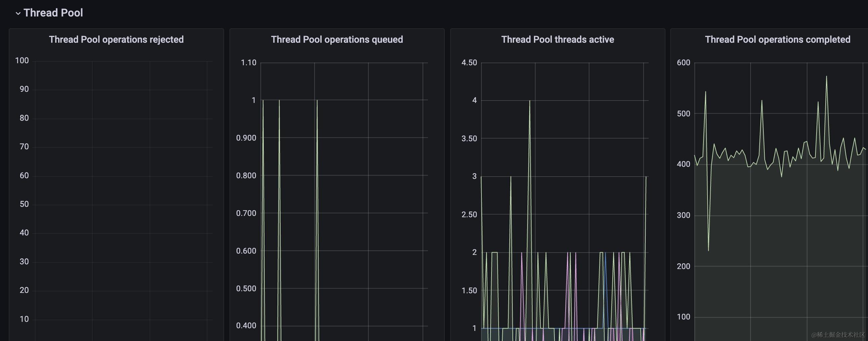Image resolution: width=868 pixels, height=341 pixels.
Task: Click the 1.10 axis label in queued panel
Action: coord(249,63)
